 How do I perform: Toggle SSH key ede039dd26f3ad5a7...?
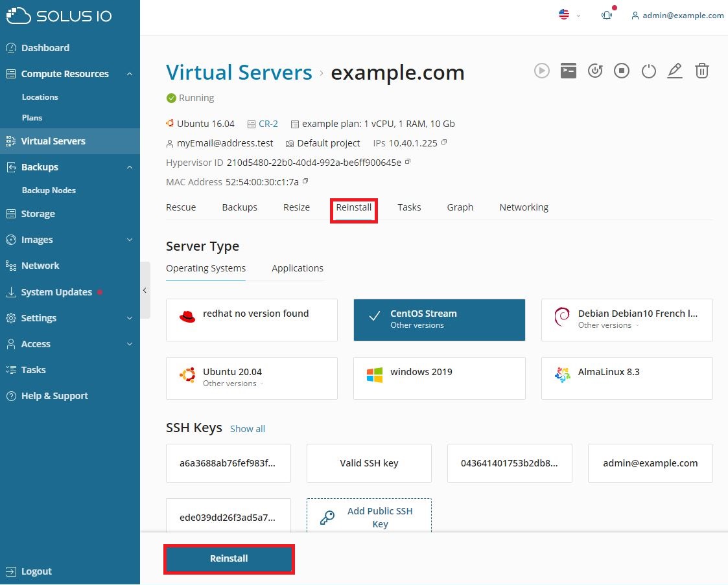click(x=228, y=516)
